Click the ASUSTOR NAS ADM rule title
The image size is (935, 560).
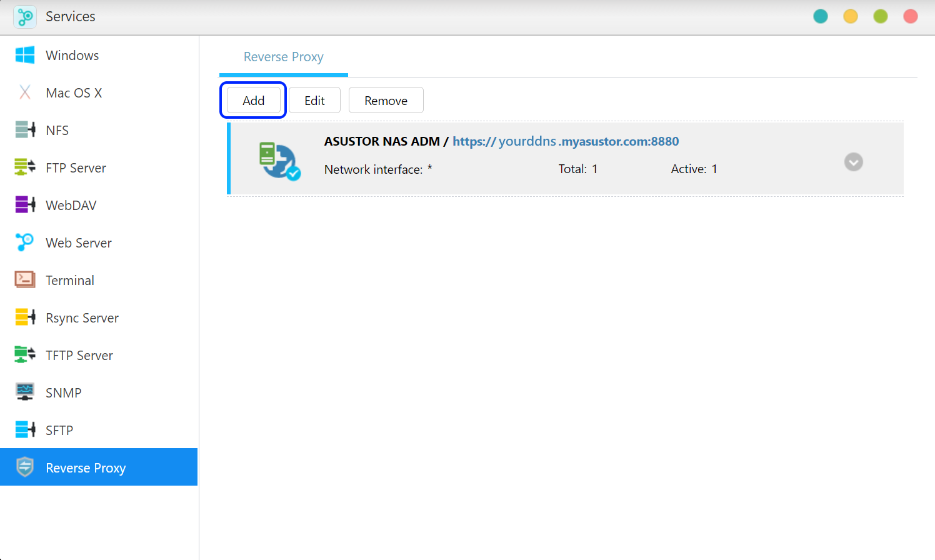pyautogui.click(x=382, y=141)
